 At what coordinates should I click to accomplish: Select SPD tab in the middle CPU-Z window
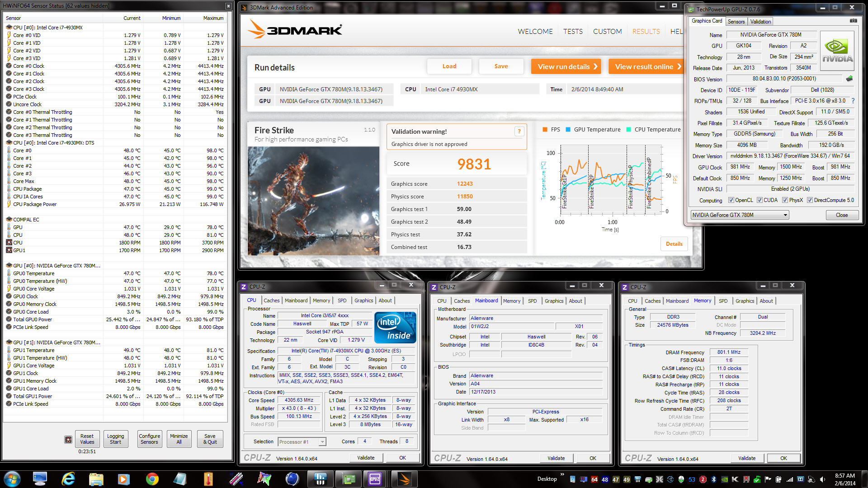click(533, 301)
